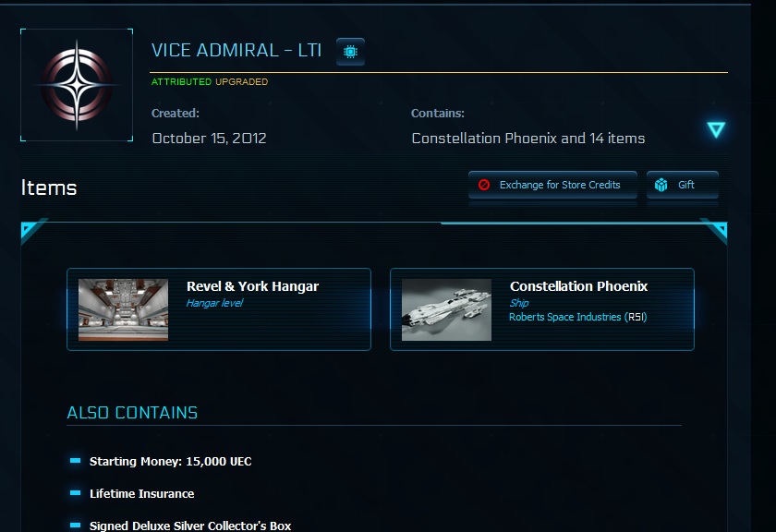776x532 pixels.
Task: Click the Gift button
Action: (683, 185)
